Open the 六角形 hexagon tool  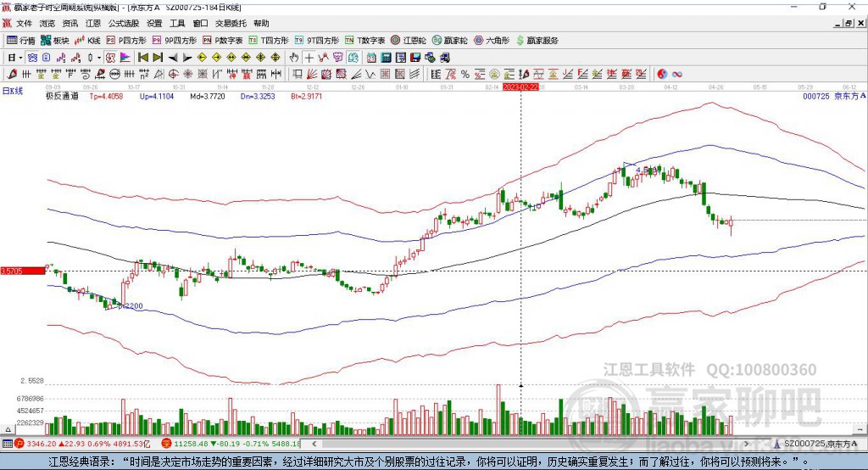coord(492,41)
